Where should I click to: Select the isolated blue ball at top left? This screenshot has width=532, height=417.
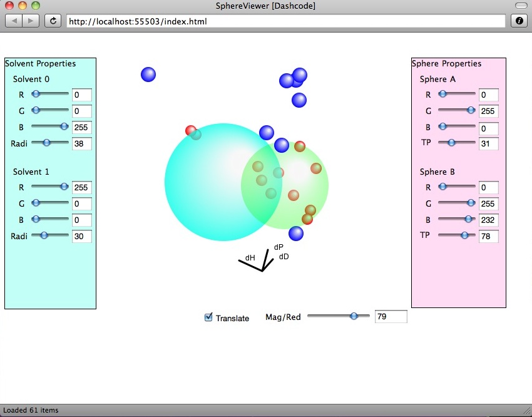(148, 75)
